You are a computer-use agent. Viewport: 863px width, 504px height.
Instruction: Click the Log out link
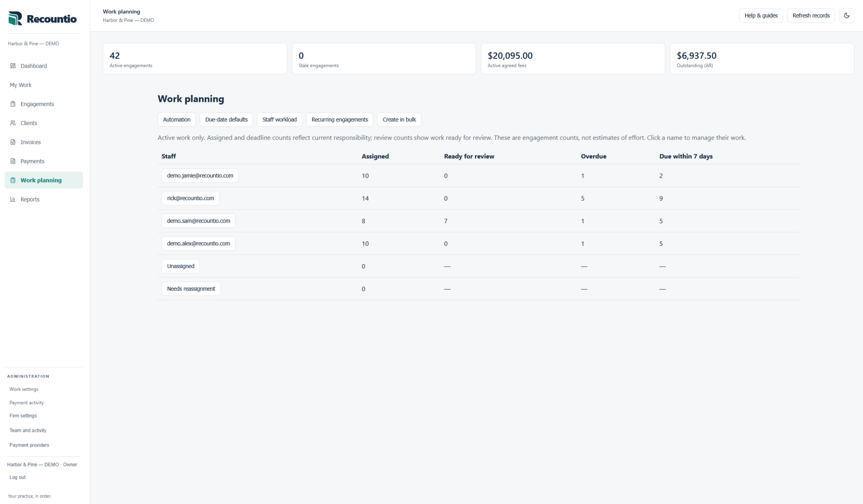click(x=18, y=477)
